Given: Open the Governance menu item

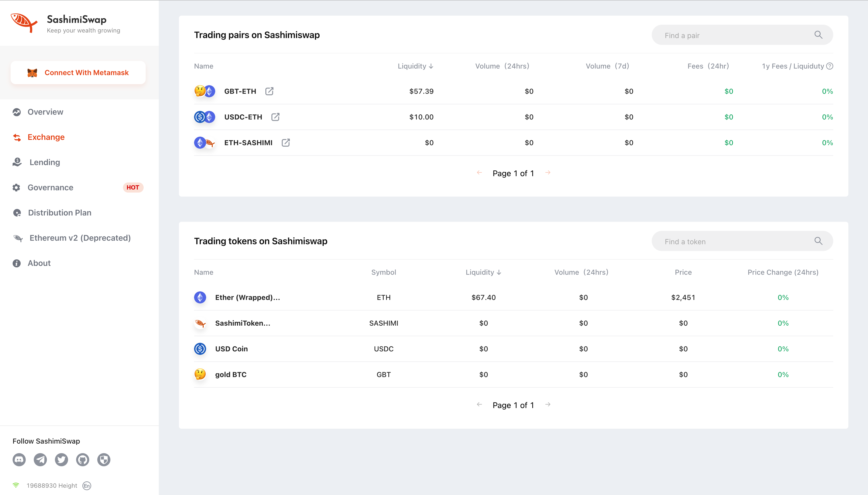Looking at the screenshot, I should click(x=50, y=187).
